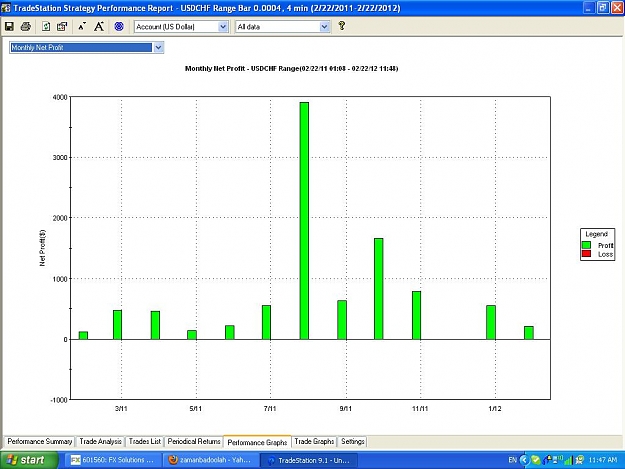Click the Windows start button
The width and height of the screenshot is (625, 469).
coord(29,460)
